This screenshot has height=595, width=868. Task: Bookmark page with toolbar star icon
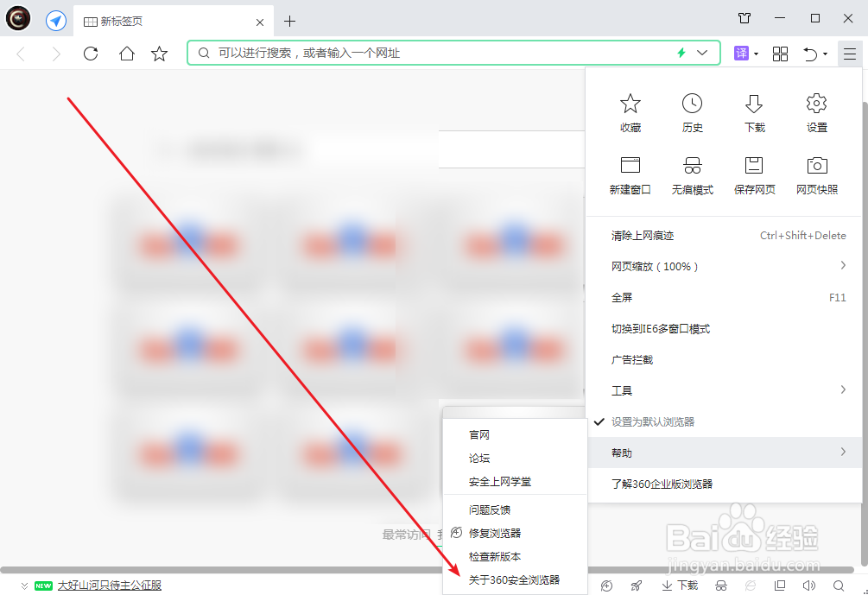pyautogui.click(x=160, y=54)
